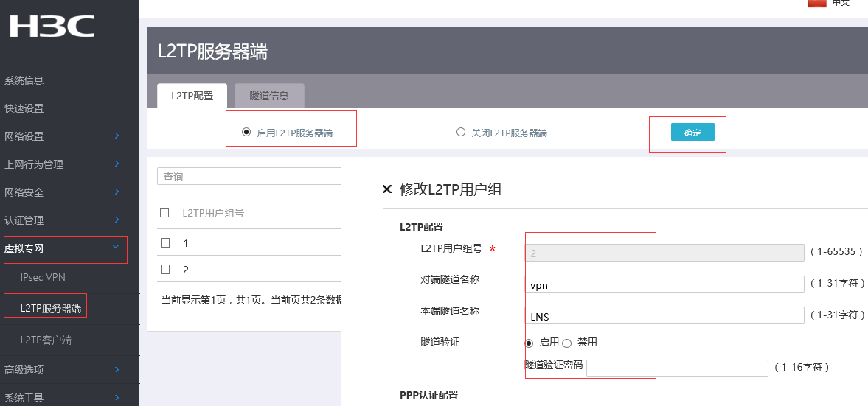Click the H3C logo

coord(52,27)
